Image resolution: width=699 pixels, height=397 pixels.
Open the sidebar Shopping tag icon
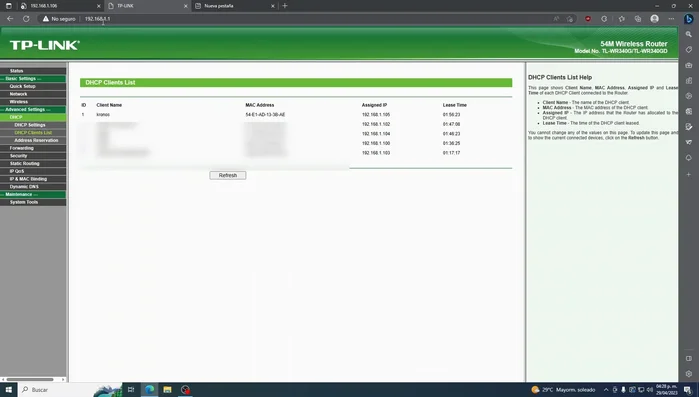tap(689, 50)
